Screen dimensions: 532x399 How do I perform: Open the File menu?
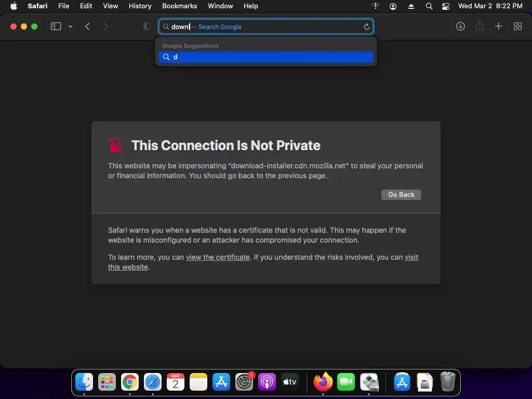coord(63,6)
